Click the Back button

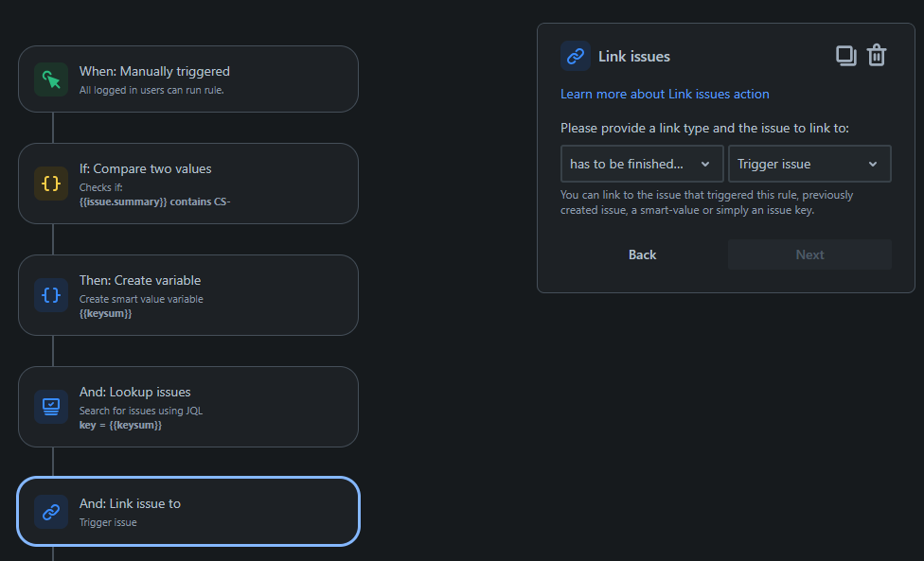pos(642,254)
